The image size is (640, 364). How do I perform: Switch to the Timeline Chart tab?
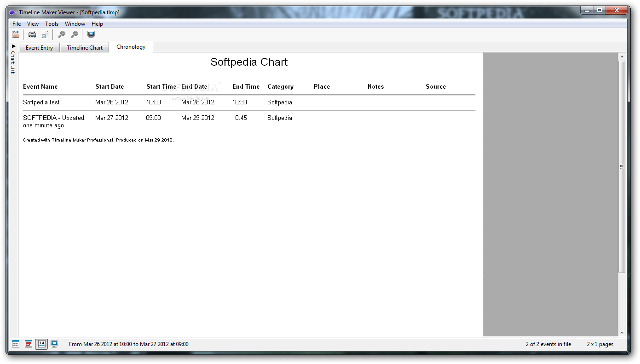(x=85, y=48)
